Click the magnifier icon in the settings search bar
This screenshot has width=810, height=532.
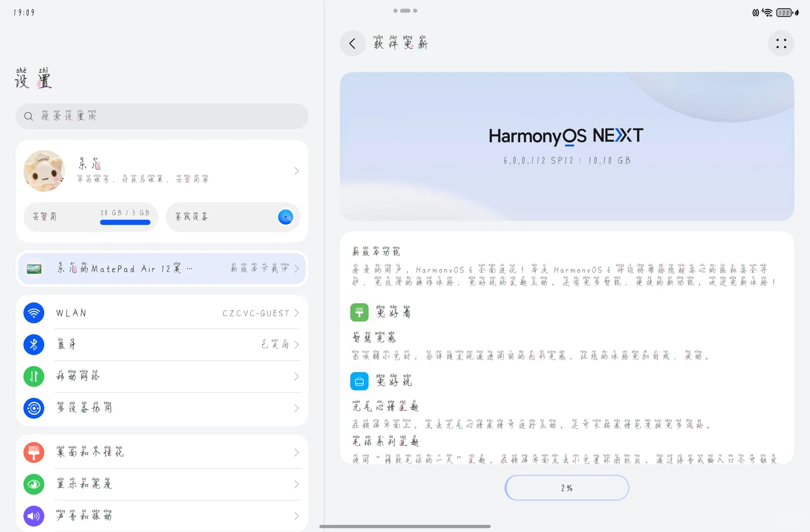click(x=29, y=116)
